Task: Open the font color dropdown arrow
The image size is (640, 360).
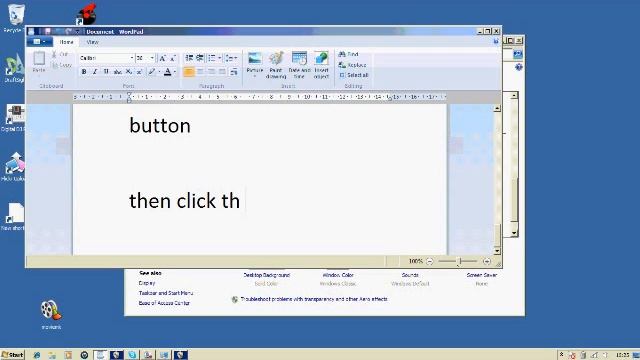Action: pos(175,72)
